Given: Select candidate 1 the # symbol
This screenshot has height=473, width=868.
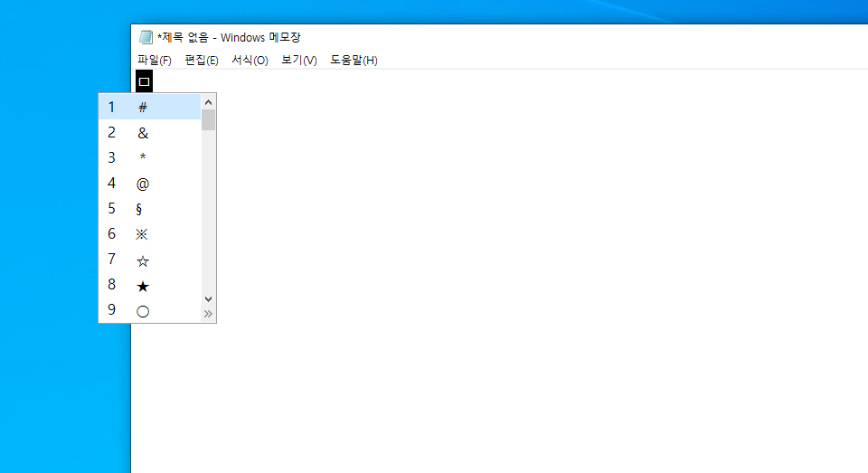Looking at the screenshot, I should (x=149, y=107).
